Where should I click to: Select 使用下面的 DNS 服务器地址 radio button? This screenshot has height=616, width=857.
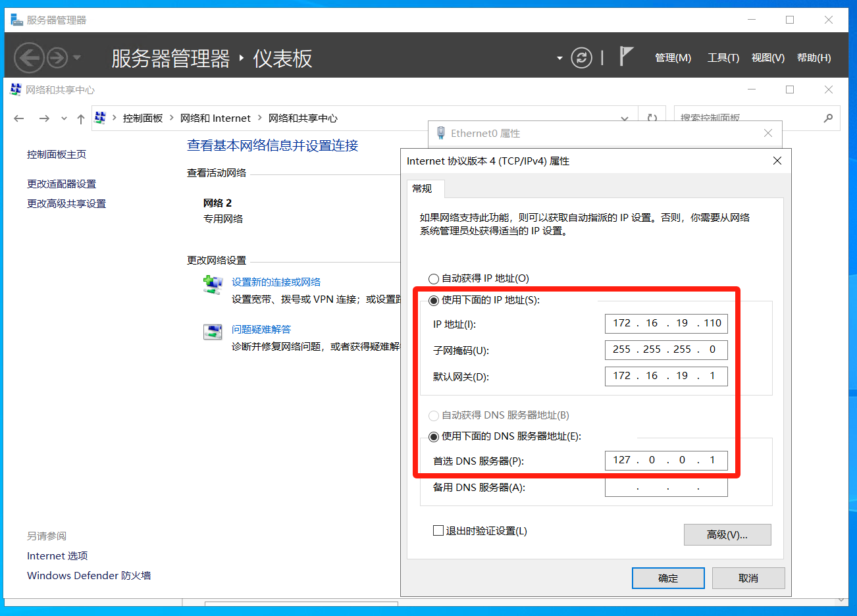click(x=434, y=437)
